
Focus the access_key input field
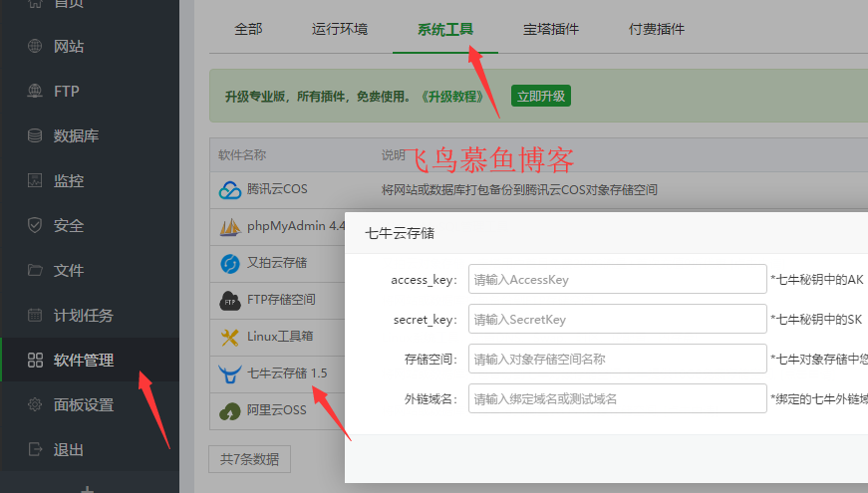pos(616,279)
